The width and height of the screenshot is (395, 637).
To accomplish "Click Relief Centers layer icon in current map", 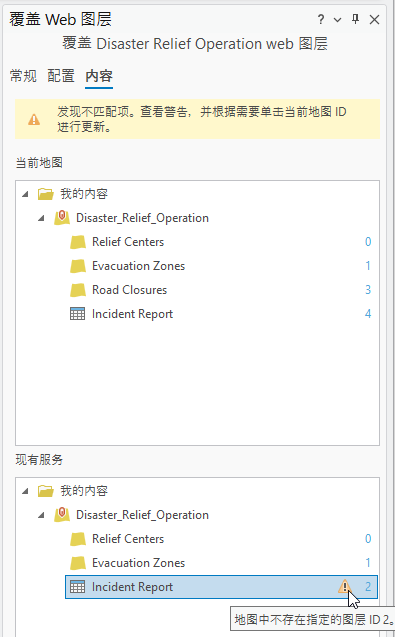I will coord(78,242).
